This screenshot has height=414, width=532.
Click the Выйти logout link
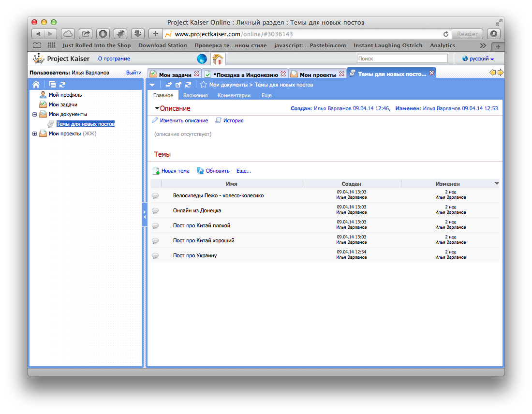(x=133, y=72)
